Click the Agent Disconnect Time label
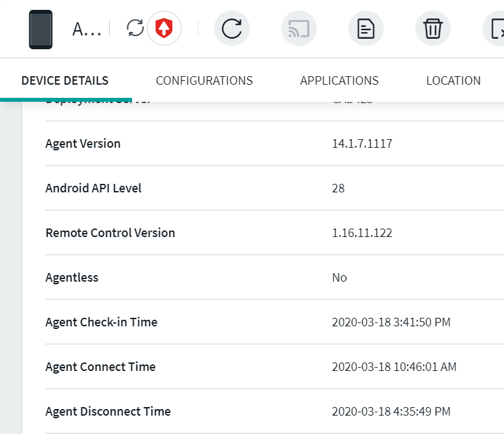This screenshot has width=504, height=434. [x=108, y=412]
